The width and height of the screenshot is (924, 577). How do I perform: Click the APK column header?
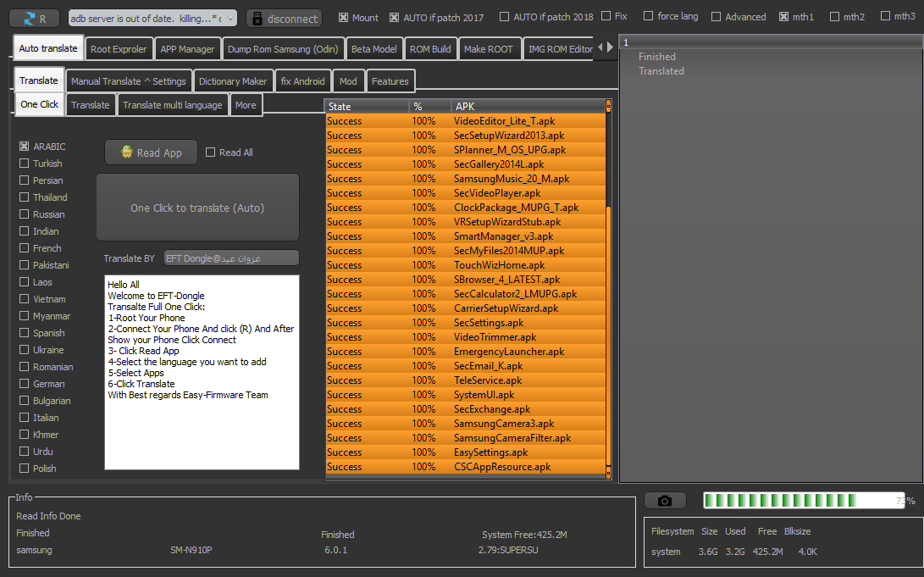528,106
